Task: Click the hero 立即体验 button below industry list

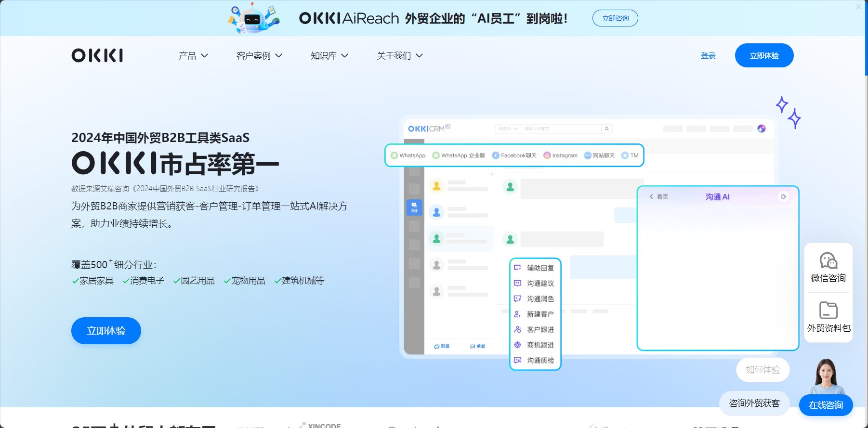Action: 106,331
